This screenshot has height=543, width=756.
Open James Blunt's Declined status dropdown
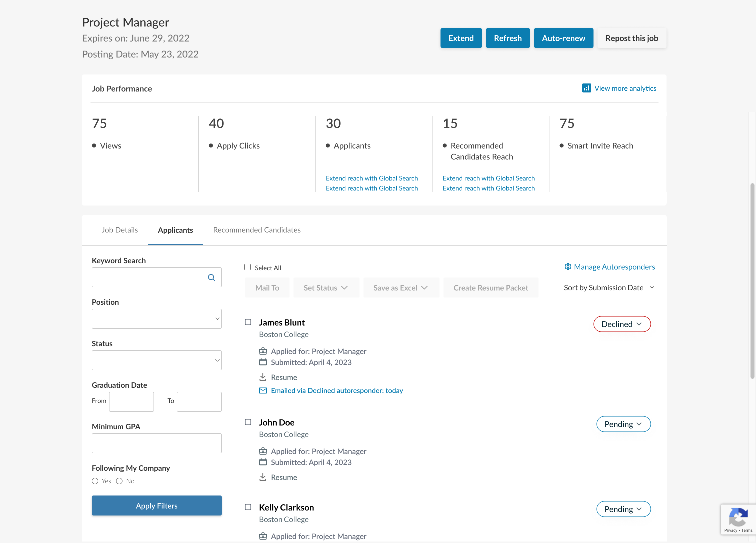[622, 324]
